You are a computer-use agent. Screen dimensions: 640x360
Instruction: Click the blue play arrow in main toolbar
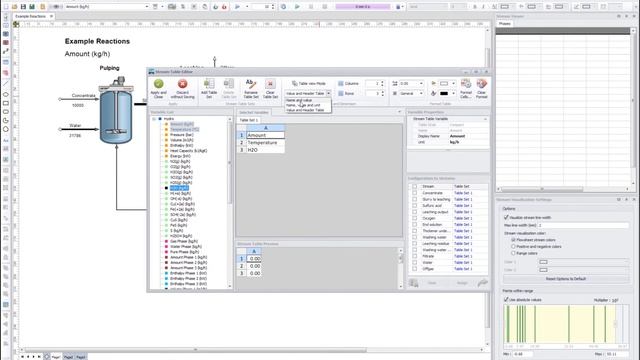coord(237,7)
